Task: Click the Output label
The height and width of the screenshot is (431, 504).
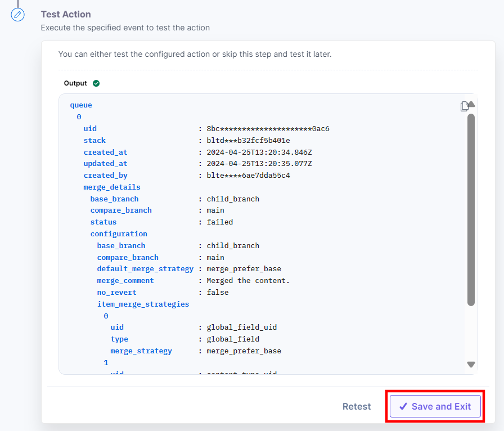Action: pos(75,83)
